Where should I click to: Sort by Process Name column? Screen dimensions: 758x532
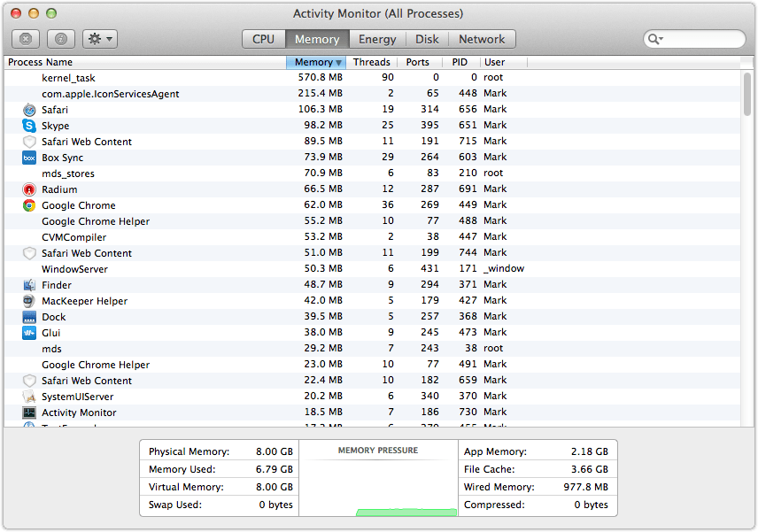tap(145, 62)
